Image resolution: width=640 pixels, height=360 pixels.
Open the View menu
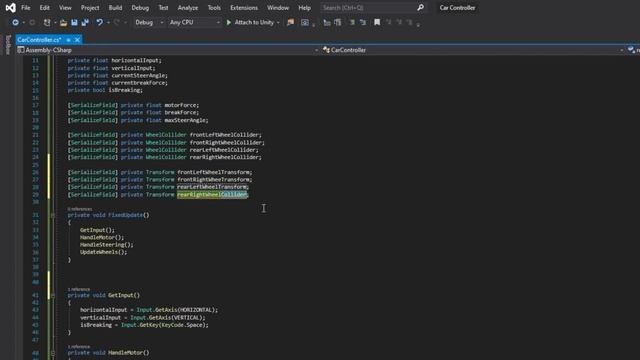click(x=65, y=8)
